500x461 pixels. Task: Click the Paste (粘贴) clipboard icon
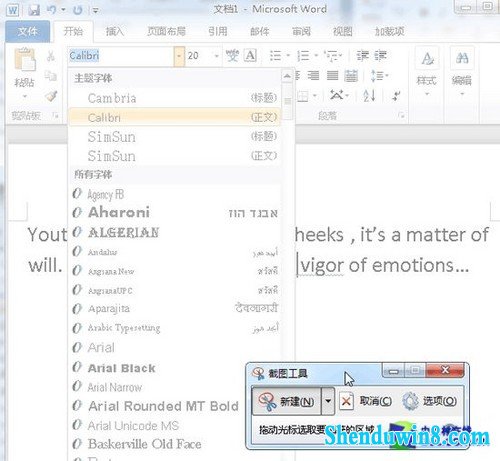pos(24,59)
